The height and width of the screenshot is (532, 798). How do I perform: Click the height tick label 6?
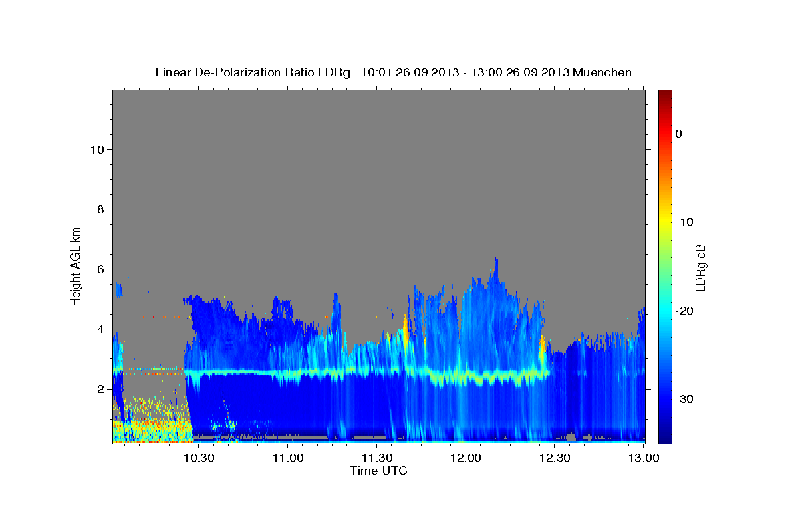100,269
